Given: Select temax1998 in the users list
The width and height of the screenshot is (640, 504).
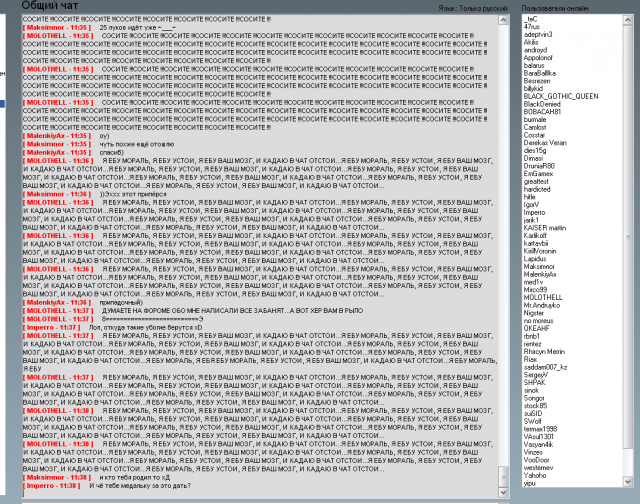Looking at the screenshot, I should click(540, 430).
